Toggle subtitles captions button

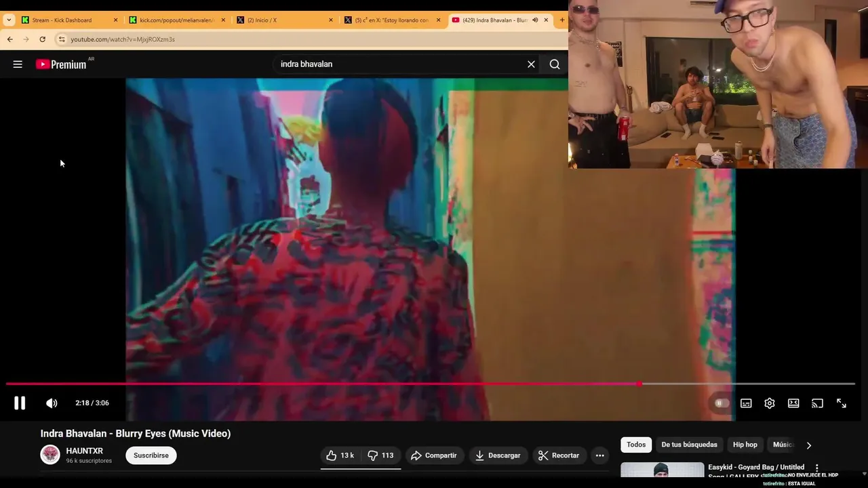point(746,403)
